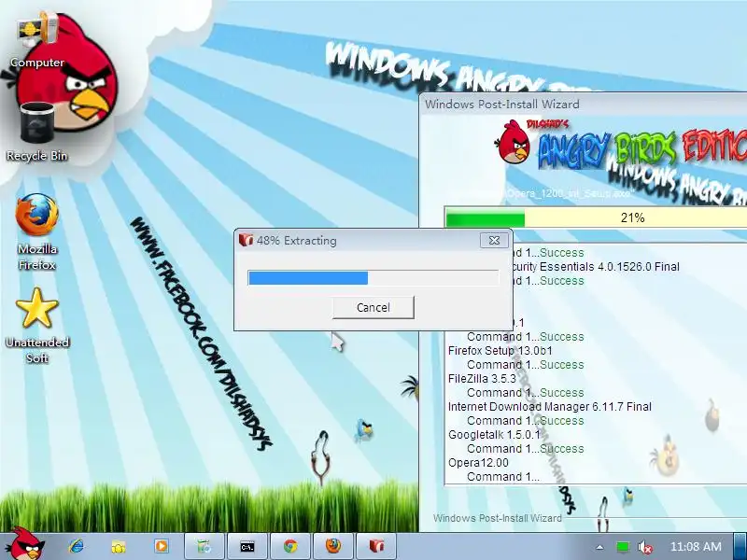The height and width of the screenshot is (560, 747).
Task: Select the Opera12.00 entry in the list
Action: (x=478, y=463)
